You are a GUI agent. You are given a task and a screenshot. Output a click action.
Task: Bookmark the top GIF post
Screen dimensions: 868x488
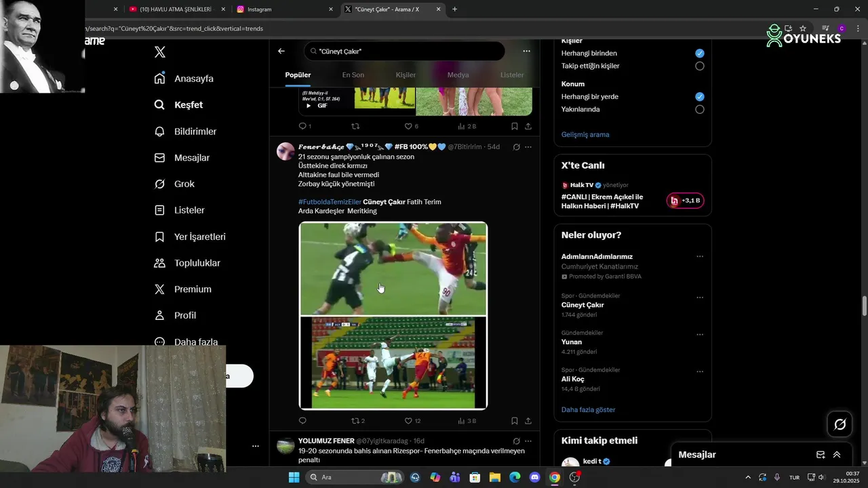[515, 126]
